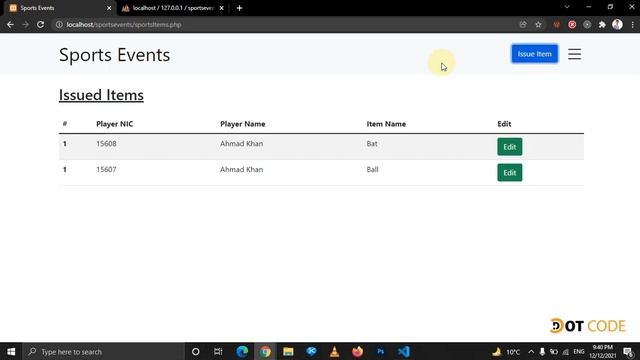Edit the Bat item row
This screenshot has width=640, height=360.
tap(509, 147)
